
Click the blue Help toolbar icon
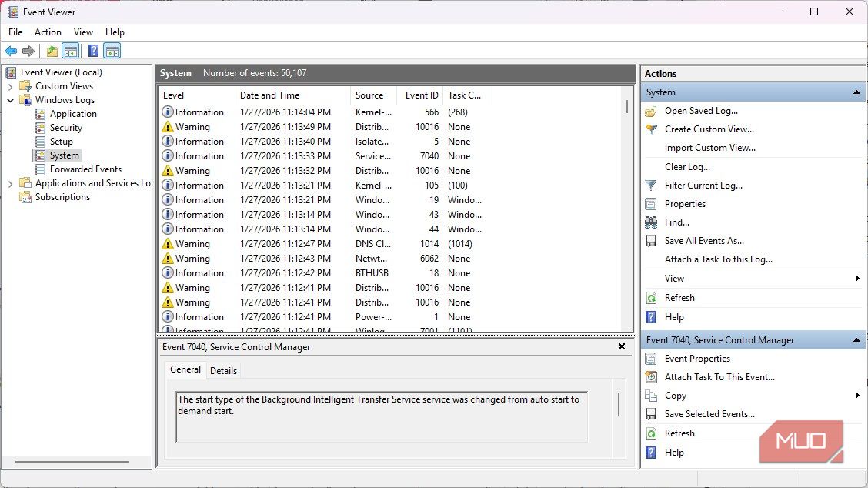[x=94, y=52]
